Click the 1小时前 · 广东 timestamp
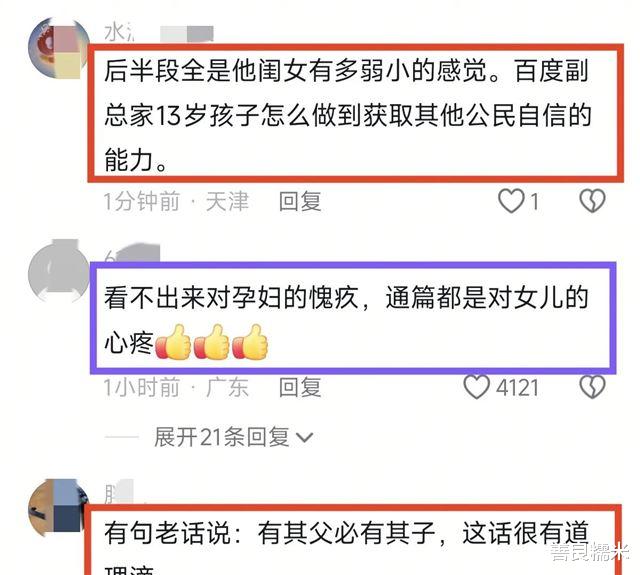Image resolution: width=640 pixels, height=575 pixels. (x=176, y=387)
